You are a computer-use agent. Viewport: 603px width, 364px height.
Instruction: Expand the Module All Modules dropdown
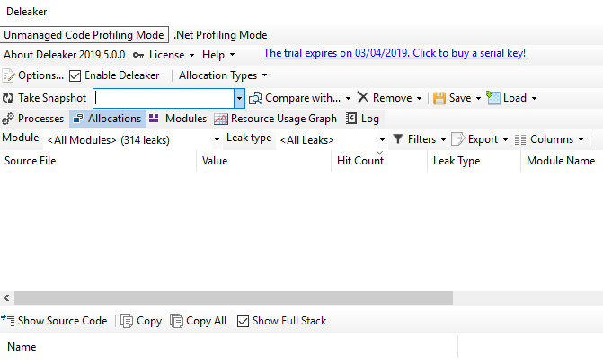(217, 139)
